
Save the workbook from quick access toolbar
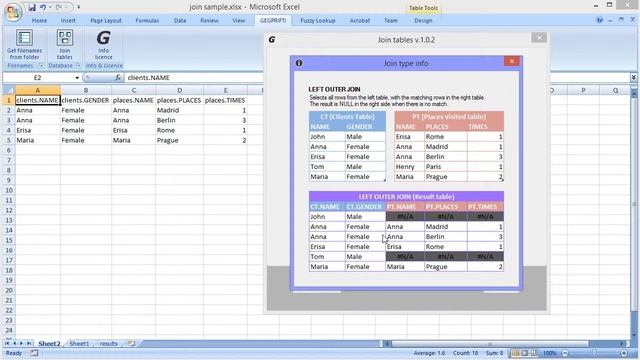pyautogui.click(x=31, y=7)
